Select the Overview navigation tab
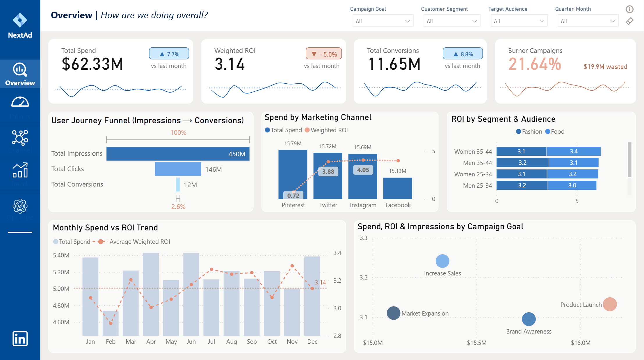The image size is (644, 360). click(20, 74)
